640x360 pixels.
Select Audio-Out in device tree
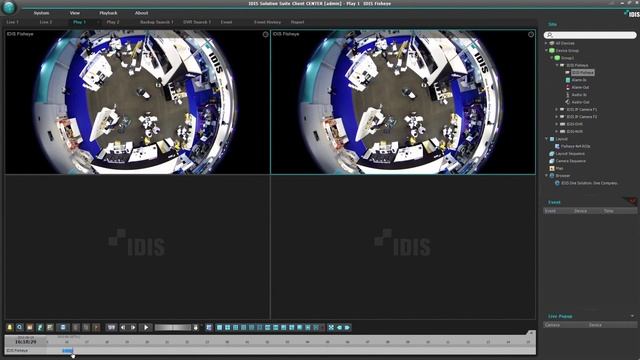click(580, 102)
